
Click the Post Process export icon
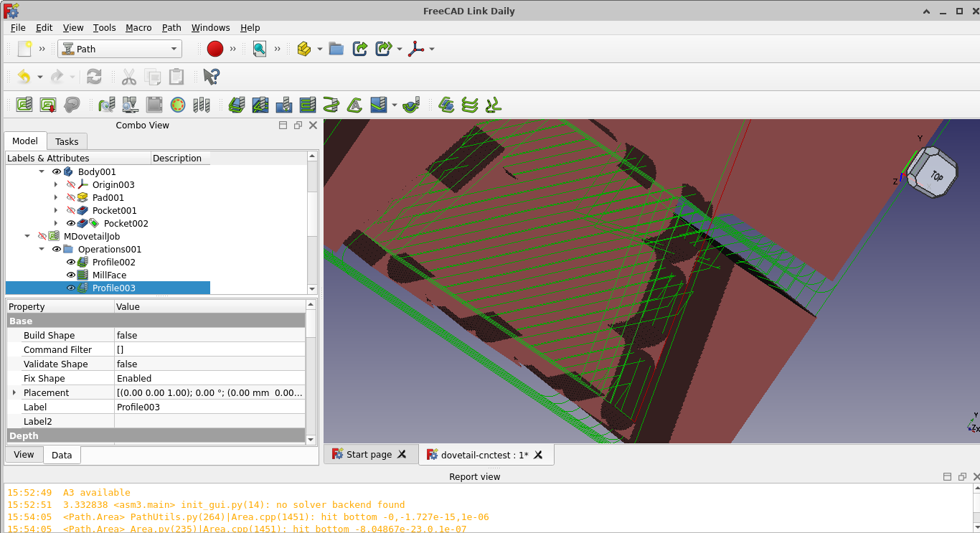tap(49, 105)
